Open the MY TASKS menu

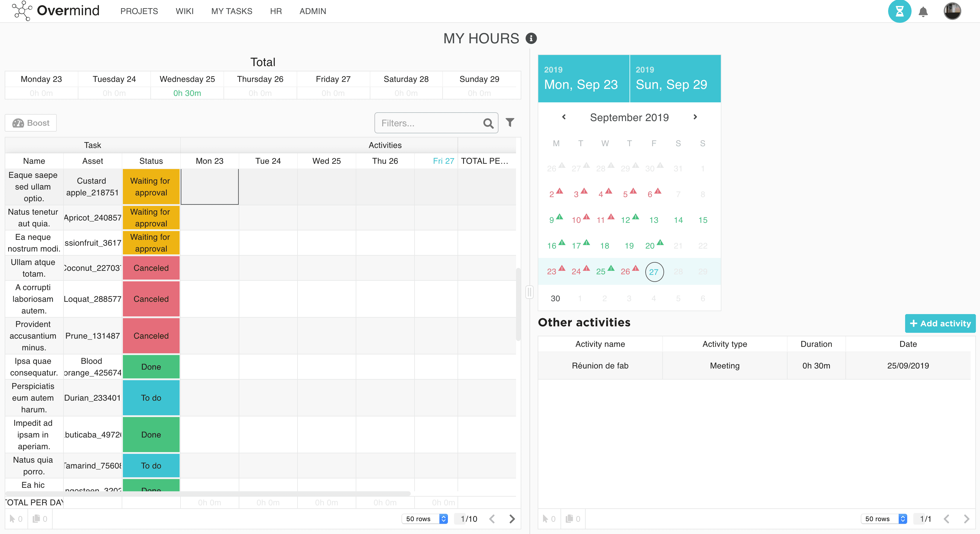[x=232, y=11]
